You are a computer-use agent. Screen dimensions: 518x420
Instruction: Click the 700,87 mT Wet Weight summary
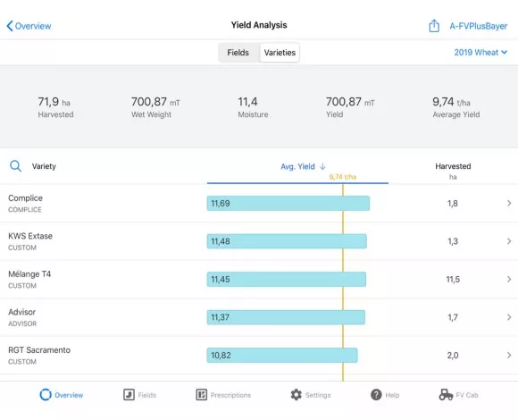tap(155, 107)
